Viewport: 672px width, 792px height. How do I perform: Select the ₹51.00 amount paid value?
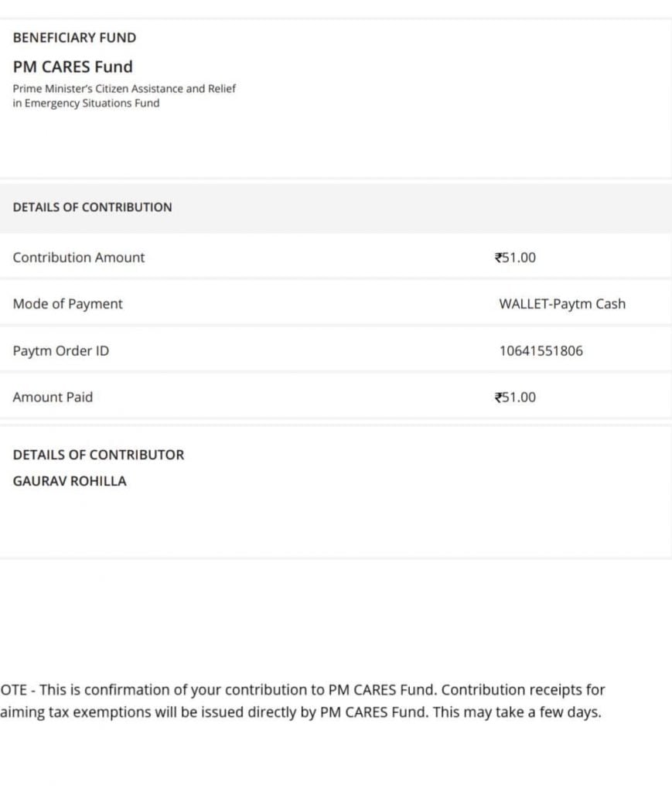pos(515,398)
